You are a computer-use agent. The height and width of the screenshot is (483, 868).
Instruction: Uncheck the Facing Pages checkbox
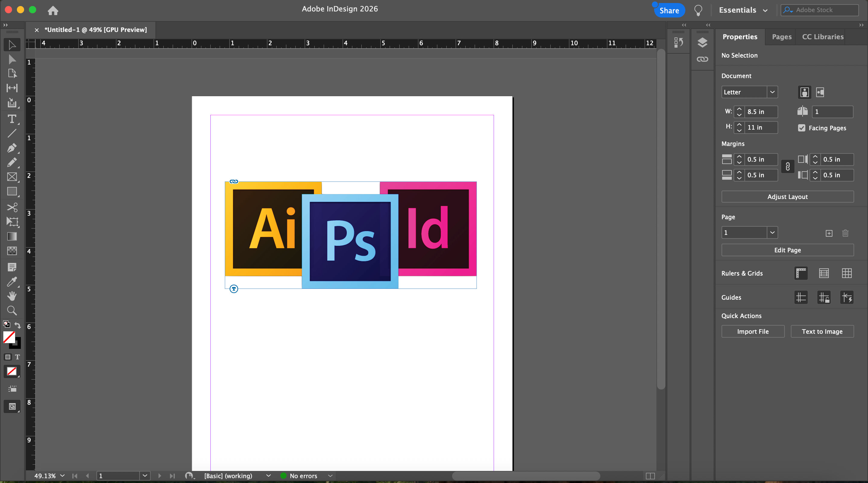(802, 128)
